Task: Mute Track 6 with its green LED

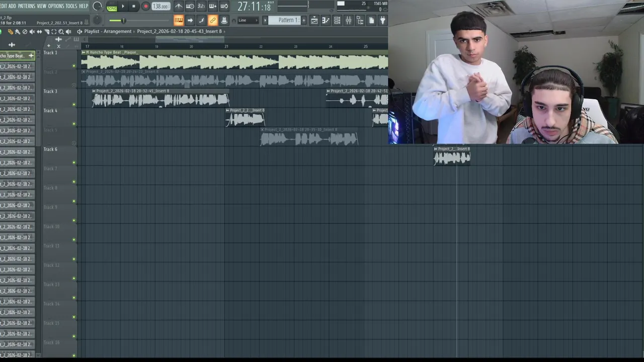Action: point(74,162)
